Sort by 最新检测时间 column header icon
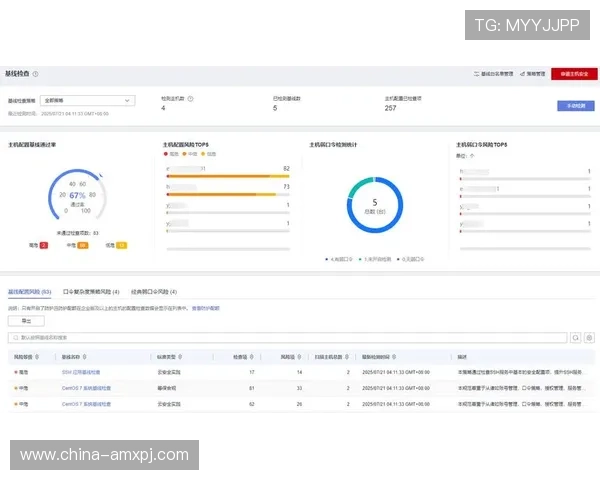This screenshot has width=600, height=480. tap(406, 355)
